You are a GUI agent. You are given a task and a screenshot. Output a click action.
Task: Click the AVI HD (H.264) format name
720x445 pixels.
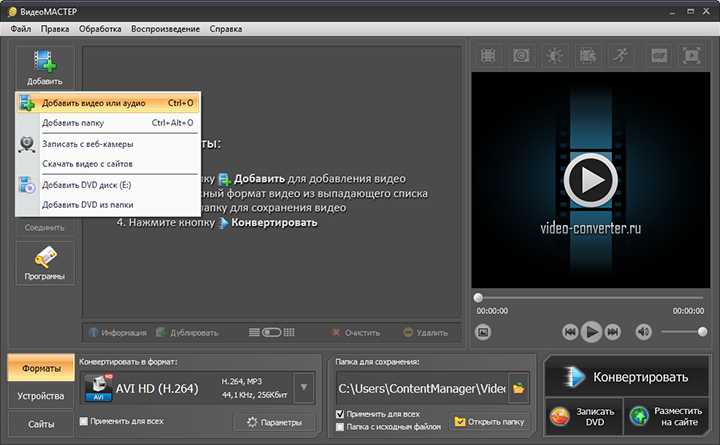point(157,389)
